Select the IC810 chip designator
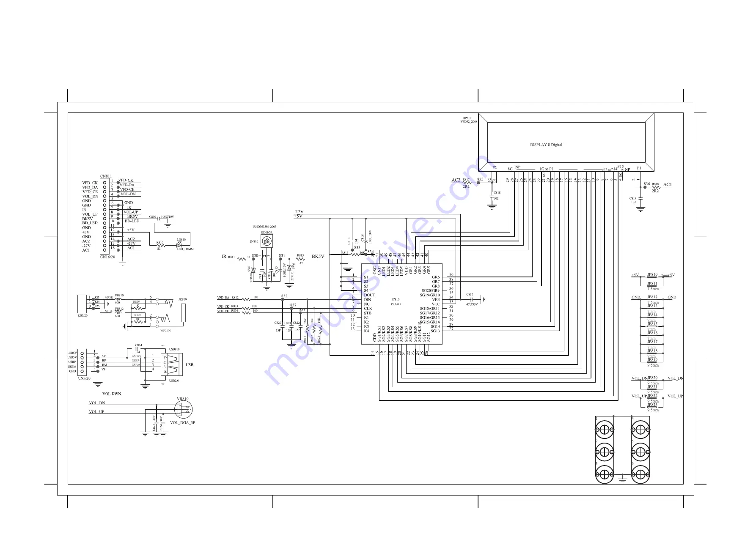Screen dimensions: 756x534 [x=396, y=299]
